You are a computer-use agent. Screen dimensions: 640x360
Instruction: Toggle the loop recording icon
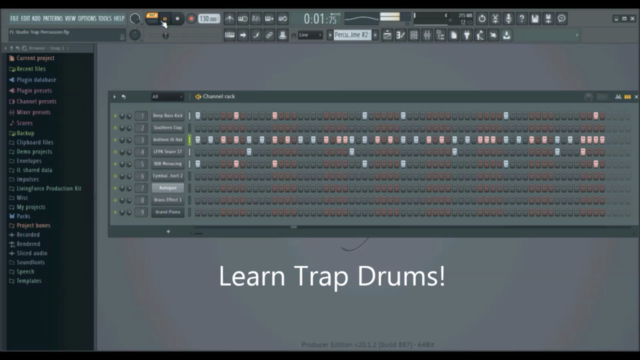(282, 18)
